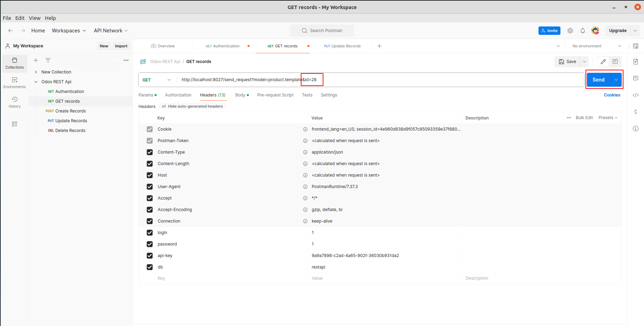Uncheck the User-Agent header checkbox
This screenshot has width=644, height=326.
click(x=150, y=187)
